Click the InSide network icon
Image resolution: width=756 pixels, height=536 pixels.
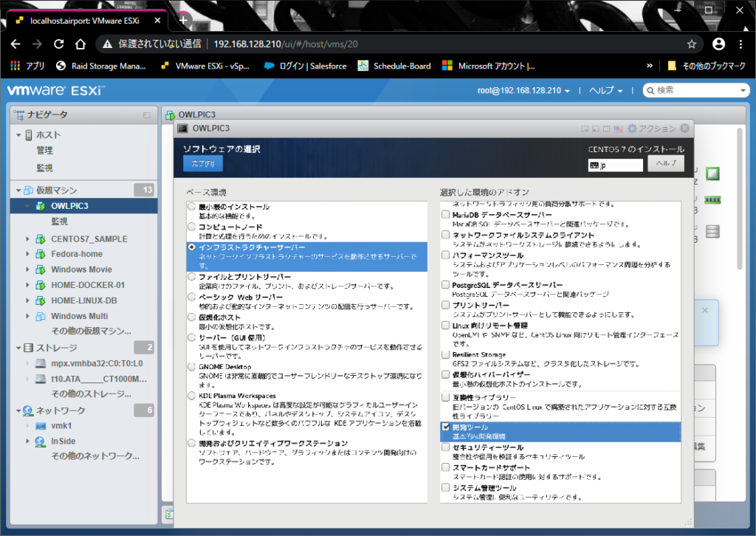(41, 441)
